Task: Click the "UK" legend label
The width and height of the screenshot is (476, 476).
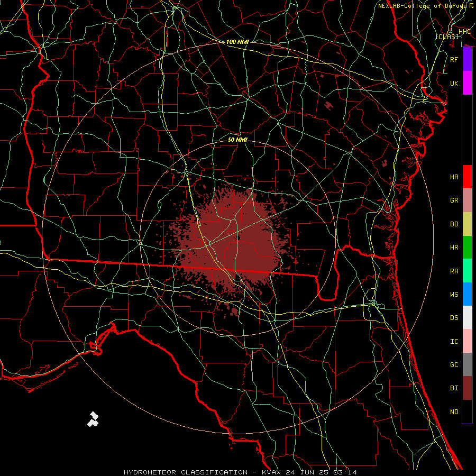Action: (x=454, y=83)
